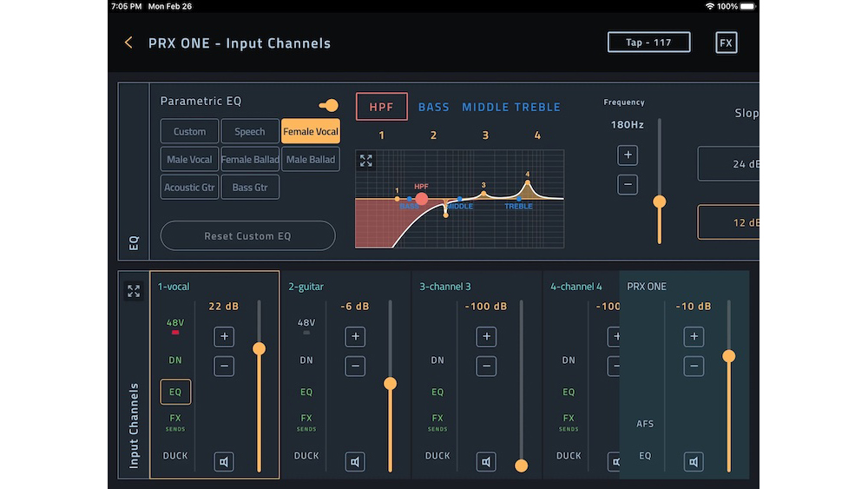
Task: Click the 1-vocal fader handle
Action: point(259,348)
